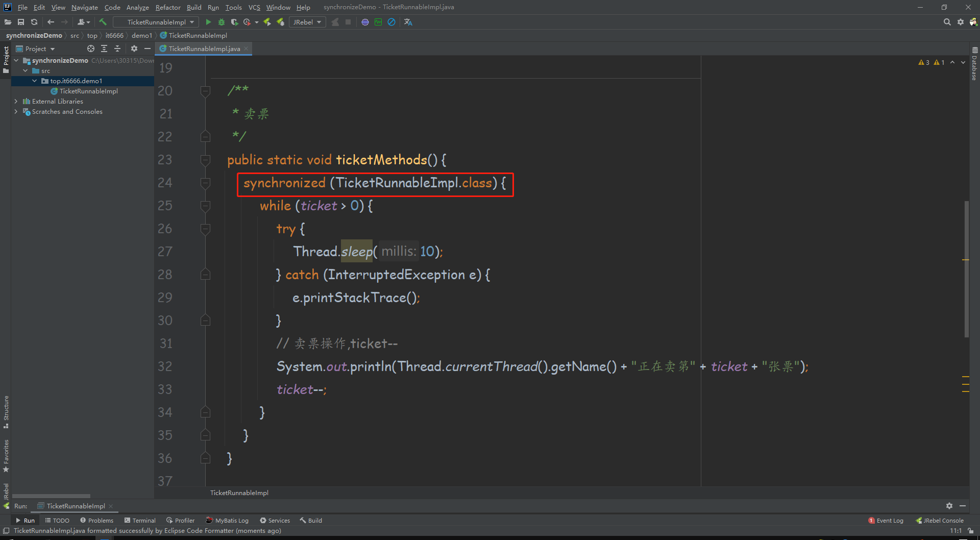The image size is (980, 540).
Task: Toggle the JRebel side tool window
Action: (6, 496)
